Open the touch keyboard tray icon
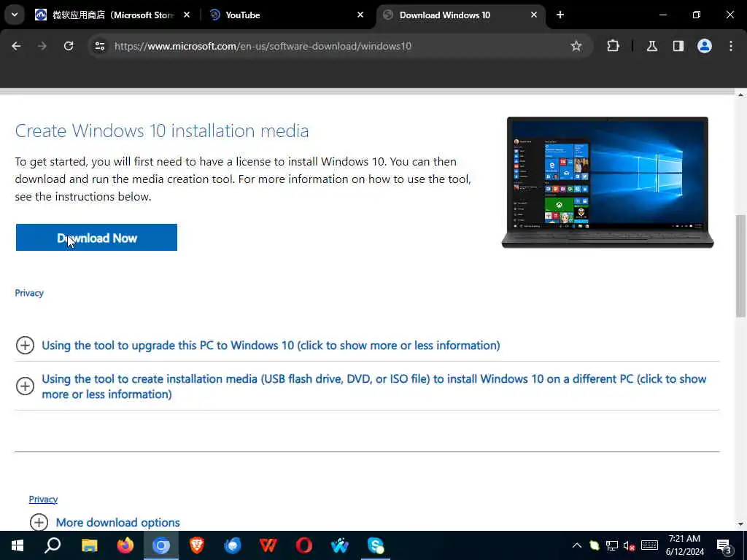The width and height of the screenshot is (747, 560). 649,545
